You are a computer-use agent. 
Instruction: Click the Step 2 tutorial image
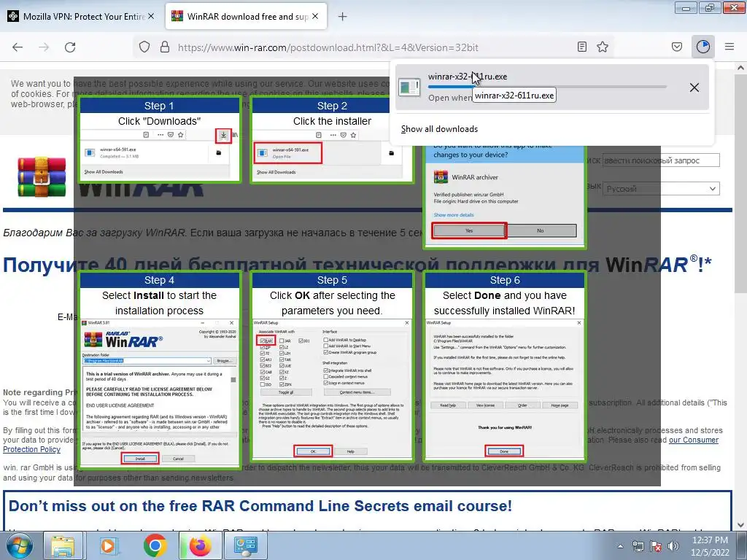[x=332, y=140]
